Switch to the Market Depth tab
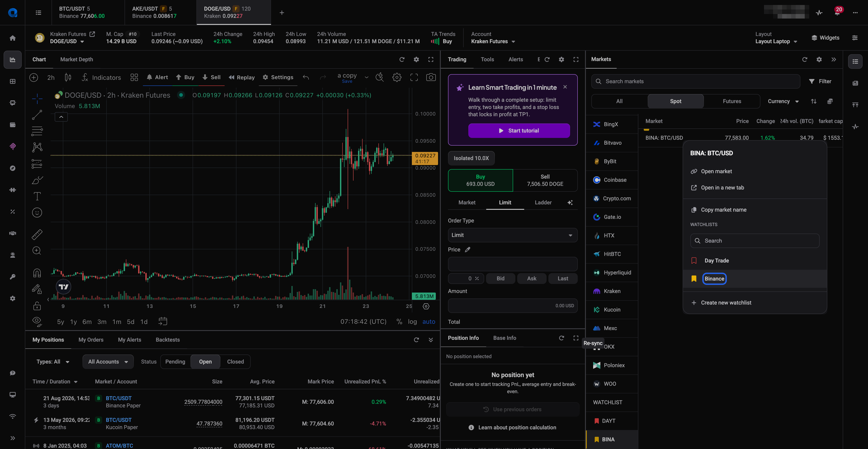Image resolution: width=868 pixels, height=449 pixels. tap(76, 59)
